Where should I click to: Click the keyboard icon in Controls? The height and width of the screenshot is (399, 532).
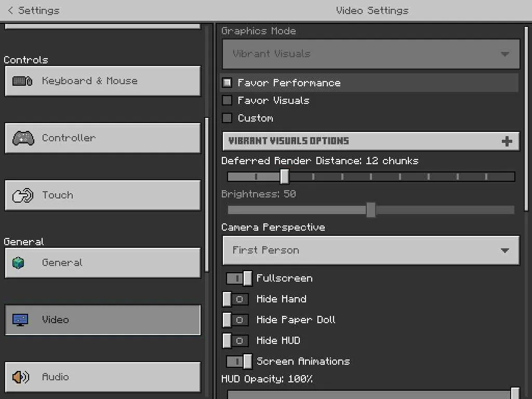pyautogui.click(x=22, y=81)
